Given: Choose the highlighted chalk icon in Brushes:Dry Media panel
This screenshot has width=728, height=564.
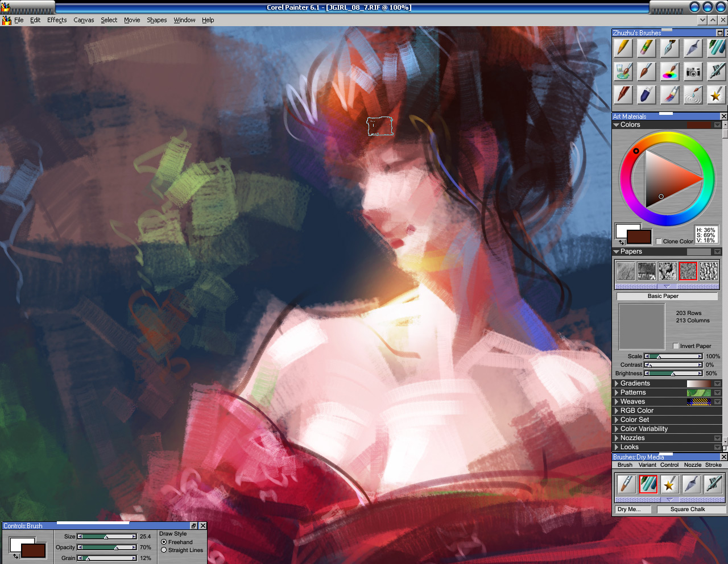Looking at the screenshot, I should pyautogui.click(x=648, y=484).
